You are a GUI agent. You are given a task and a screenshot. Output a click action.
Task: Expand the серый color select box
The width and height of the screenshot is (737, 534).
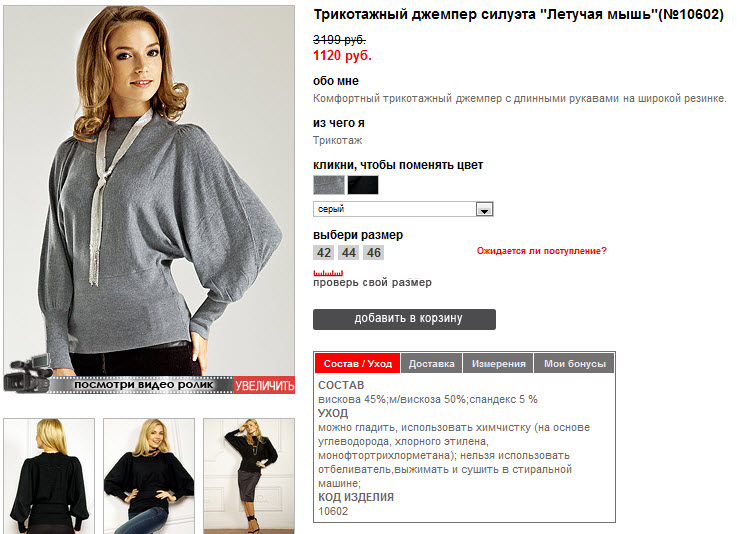pos(403,209)
